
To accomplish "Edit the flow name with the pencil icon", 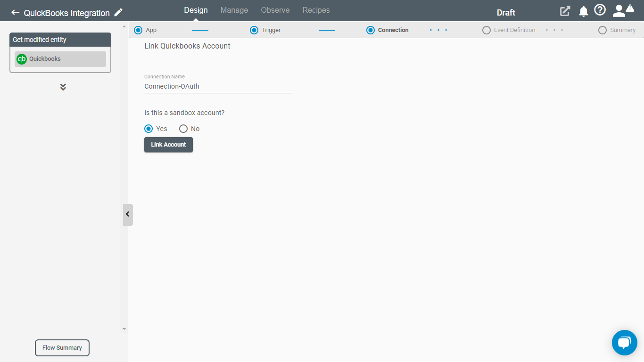I will coord(118,12).
